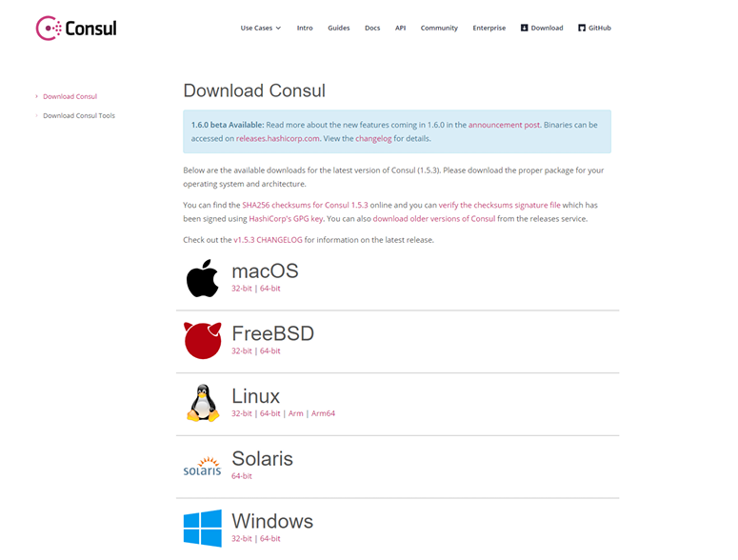Download FreeBSD 64-bit package
Screen dimensions: 738x560
coord(270,351)
